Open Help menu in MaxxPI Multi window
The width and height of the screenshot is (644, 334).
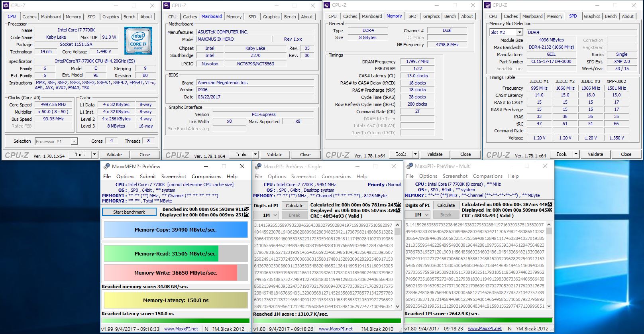click(x=513, y=176)
